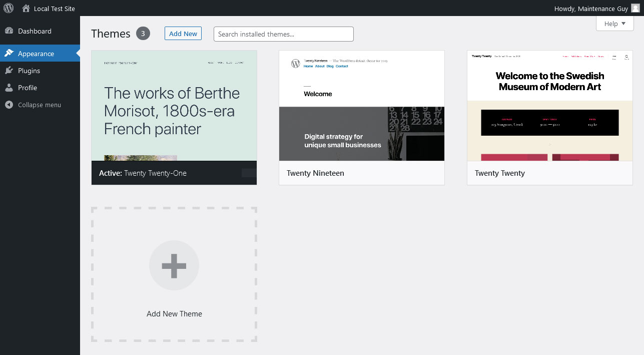Click the home icon beside Local Test Site

click(x=26, y=8)
